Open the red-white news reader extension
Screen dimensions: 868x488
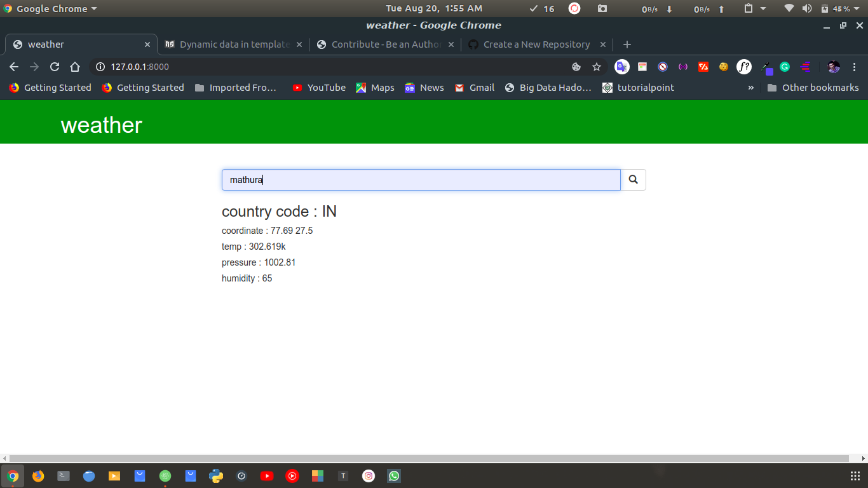tap(642, 67)
